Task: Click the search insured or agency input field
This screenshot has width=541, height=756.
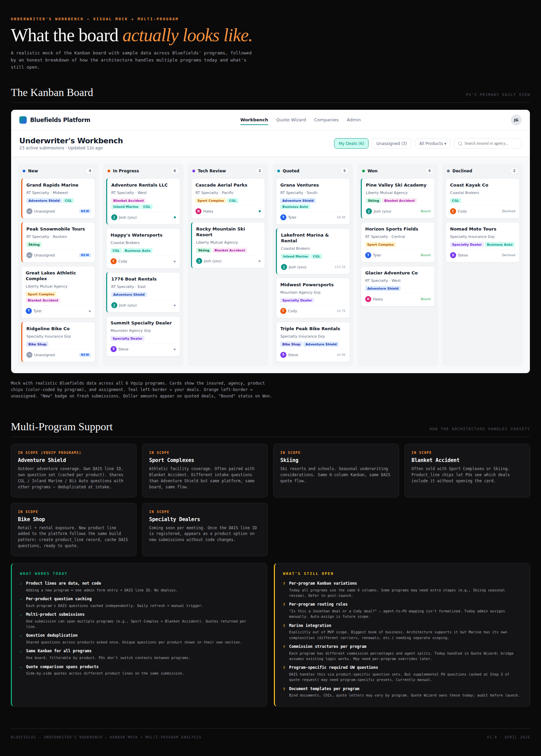Action: [x=487, y=143]
